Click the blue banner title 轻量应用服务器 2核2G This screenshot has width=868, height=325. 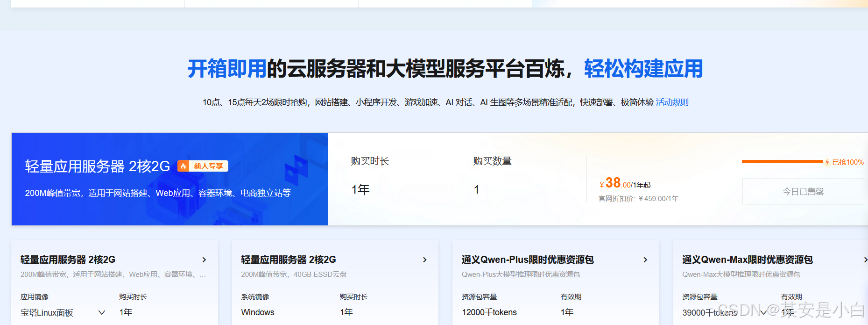point(98,166)
